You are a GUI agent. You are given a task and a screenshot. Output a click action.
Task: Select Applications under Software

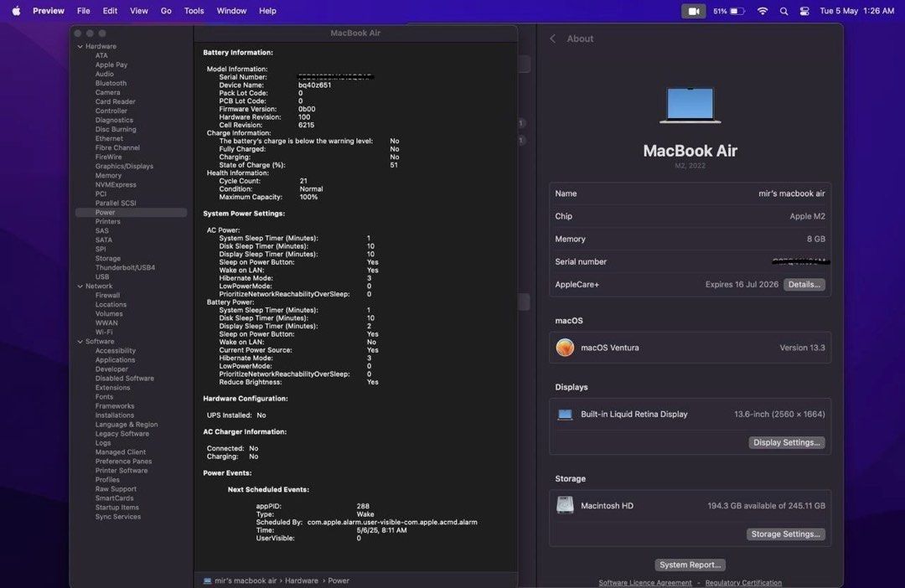click(116, 360)
